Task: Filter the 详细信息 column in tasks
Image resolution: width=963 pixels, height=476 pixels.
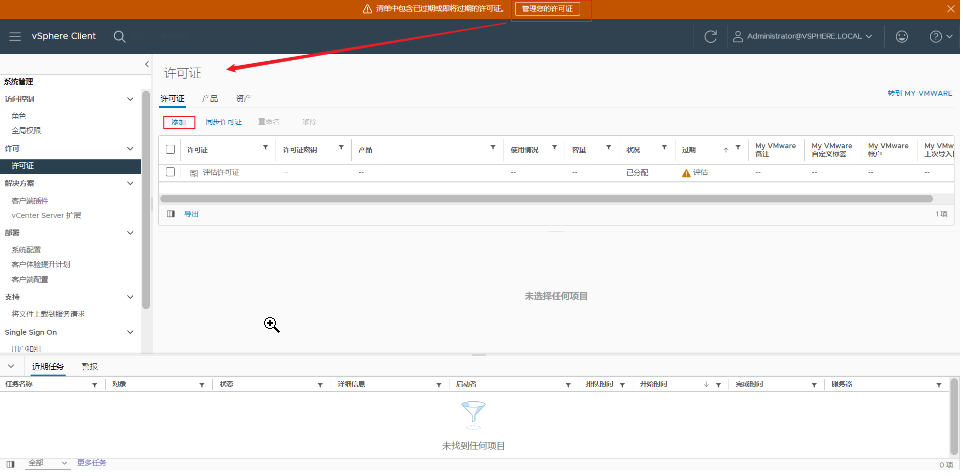Action: pos(439,384)
